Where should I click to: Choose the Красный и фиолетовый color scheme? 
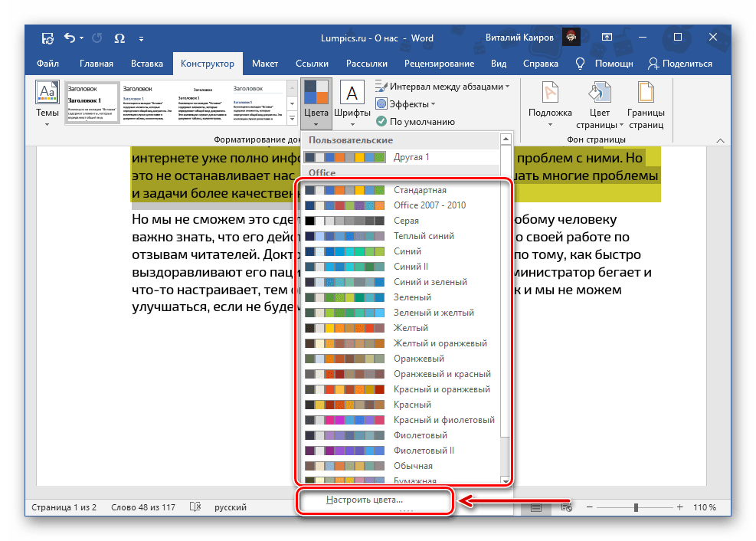[x=399, y=420]
